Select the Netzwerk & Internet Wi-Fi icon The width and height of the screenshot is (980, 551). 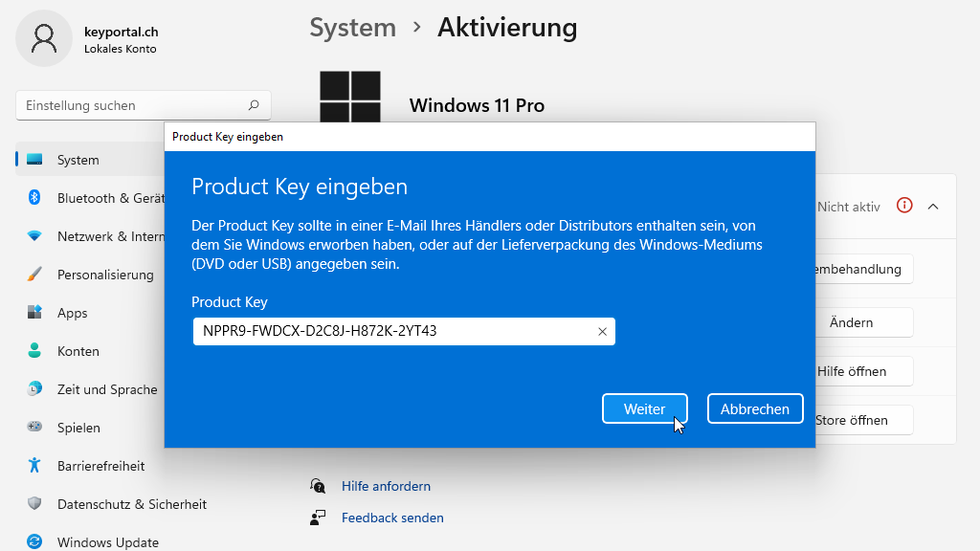[x=34, y=236]
